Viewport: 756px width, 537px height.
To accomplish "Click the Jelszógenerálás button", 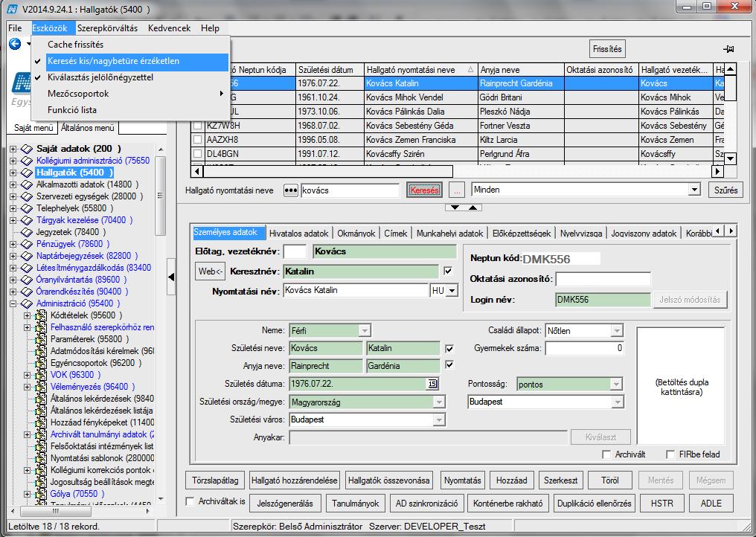I will coord(285,504).
